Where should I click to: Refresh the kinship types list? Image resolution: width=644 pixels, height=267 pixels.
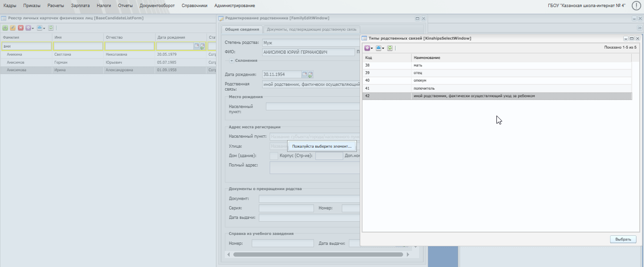click(390, 48)
